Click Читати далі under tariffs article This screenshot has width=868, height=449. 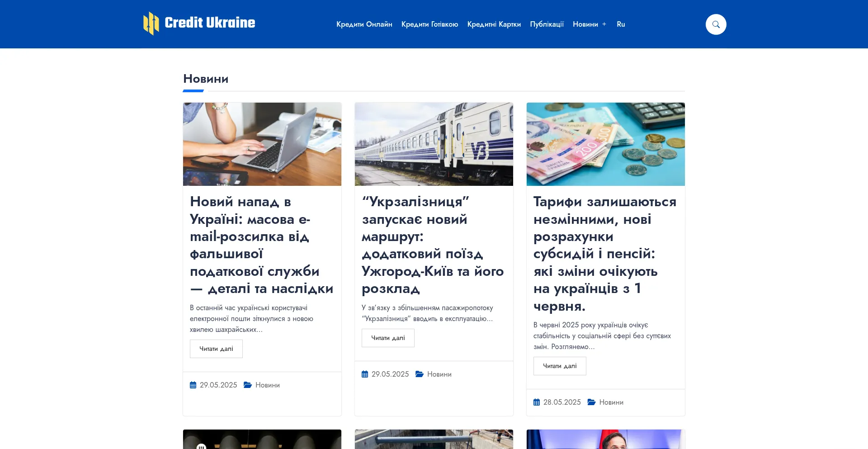point(560,366)
